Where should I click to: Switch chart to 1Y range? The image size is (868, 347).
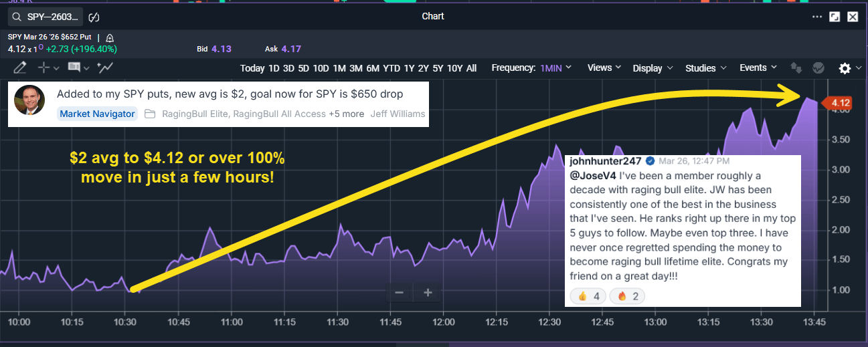[409, 68]
